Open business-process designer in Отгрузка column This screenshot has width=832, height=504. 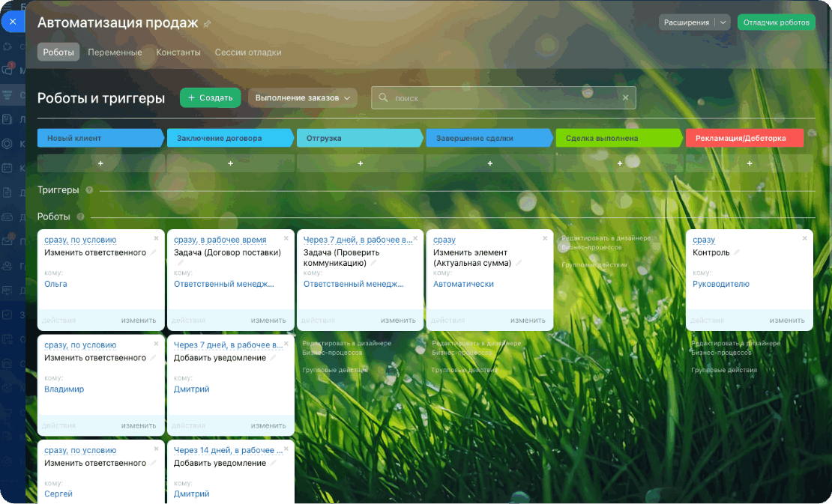click(347, 347)
